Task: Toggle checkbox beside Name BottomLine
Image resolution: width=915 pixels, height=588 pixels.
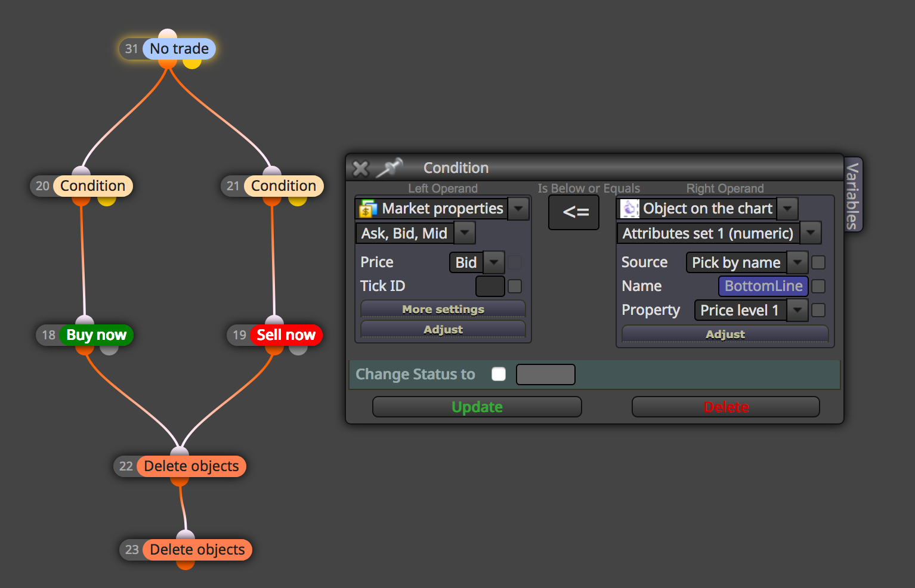Action: coord(818,286)
